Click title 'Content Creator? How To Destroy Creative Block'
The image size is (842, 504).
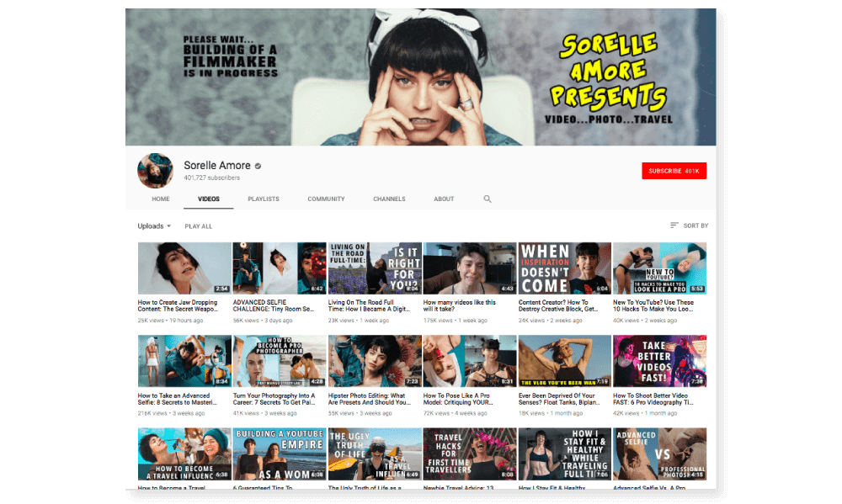(x=558, y=306)
